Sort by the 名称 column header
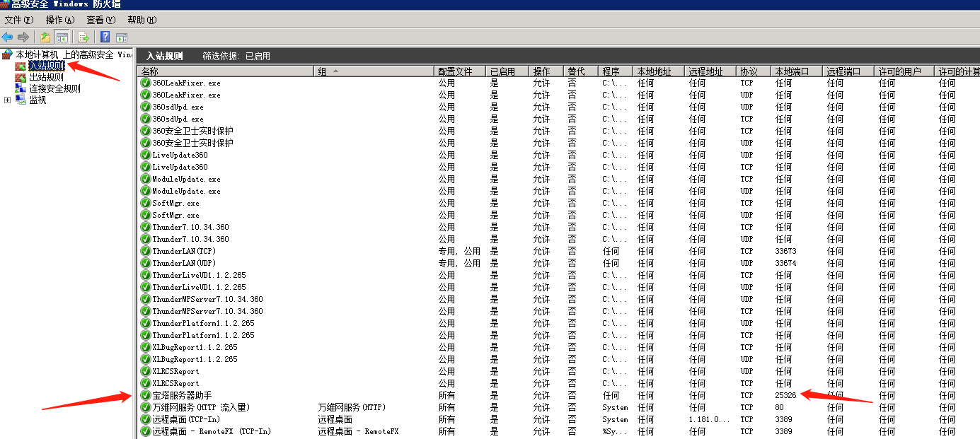This screenshot has width=980, height=439. coord(226,71)
